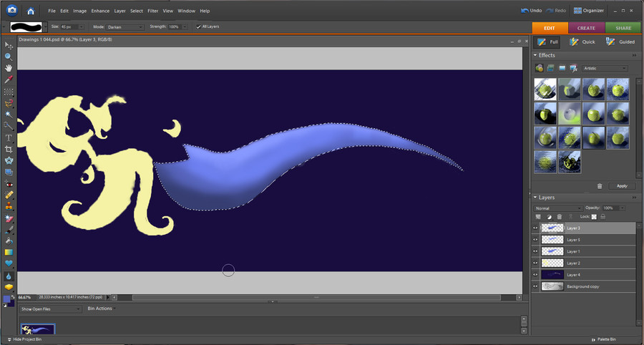
Task: Open Bin Actions menu
Action: 101,308
